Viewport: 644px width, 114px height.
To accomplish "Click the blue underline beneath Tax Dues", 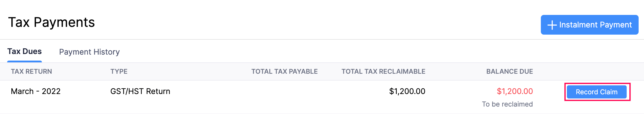I will pos(25,61).
